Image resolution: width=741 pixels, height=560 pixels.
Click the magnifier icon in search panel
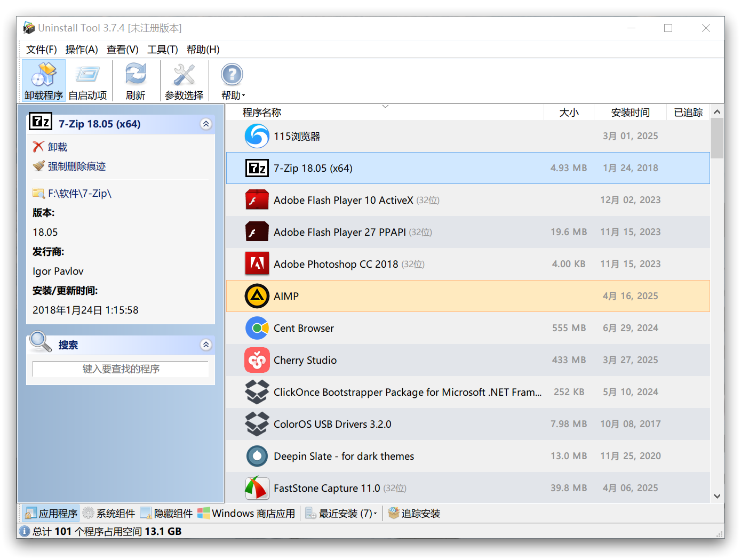(41, 342)
